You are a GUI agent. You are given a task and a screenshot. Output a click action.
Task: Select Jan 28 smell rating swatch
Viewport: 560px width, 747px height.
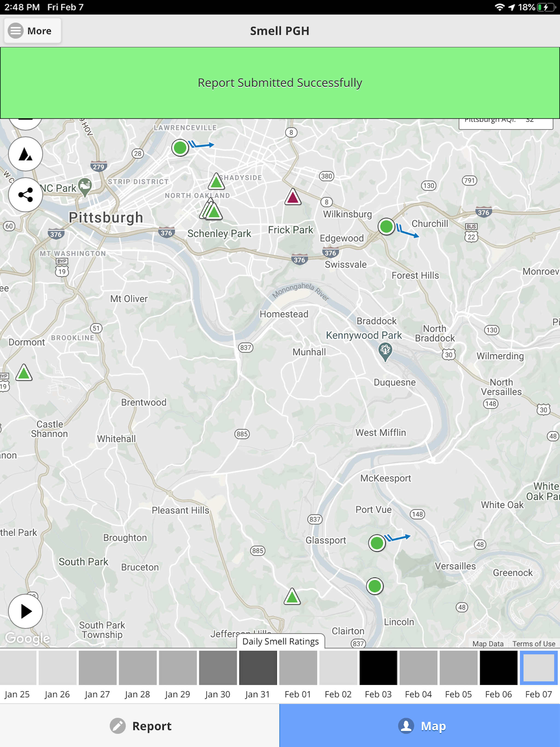pos(138,668)
